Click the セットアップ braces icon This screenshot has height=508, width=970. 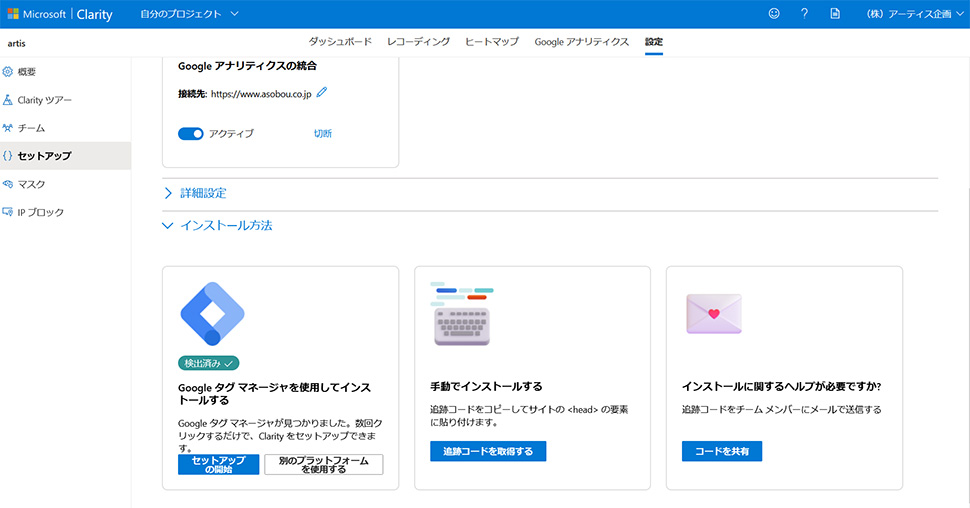point(7,156)
